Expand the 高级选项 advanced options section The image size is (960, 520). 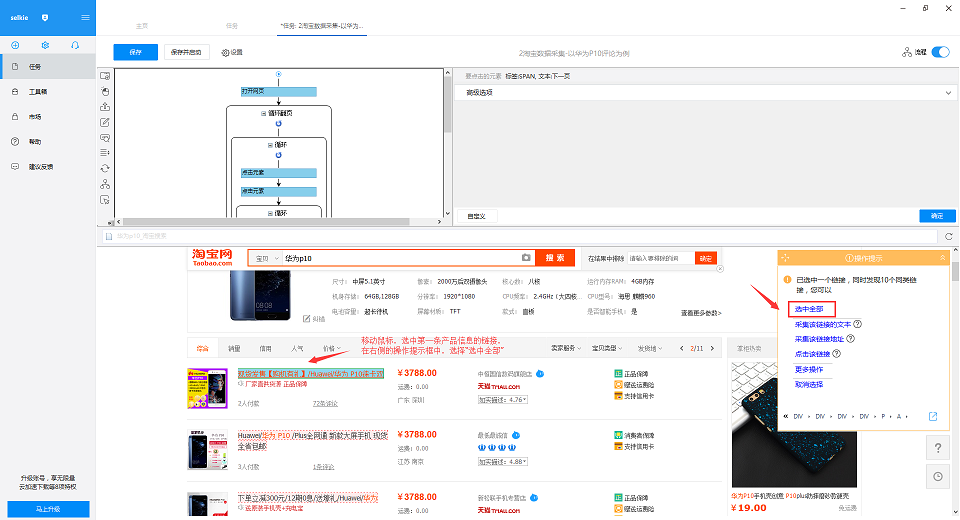click(708, 92)
